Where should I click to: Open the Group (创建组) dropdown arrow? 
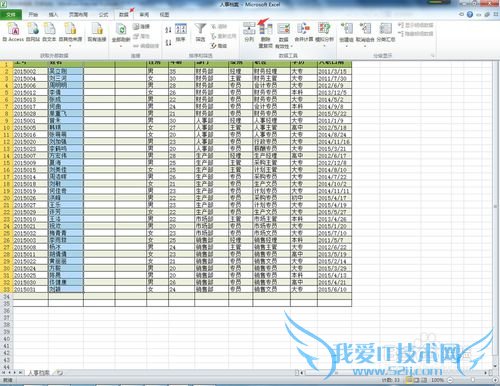tap(346, 46)
